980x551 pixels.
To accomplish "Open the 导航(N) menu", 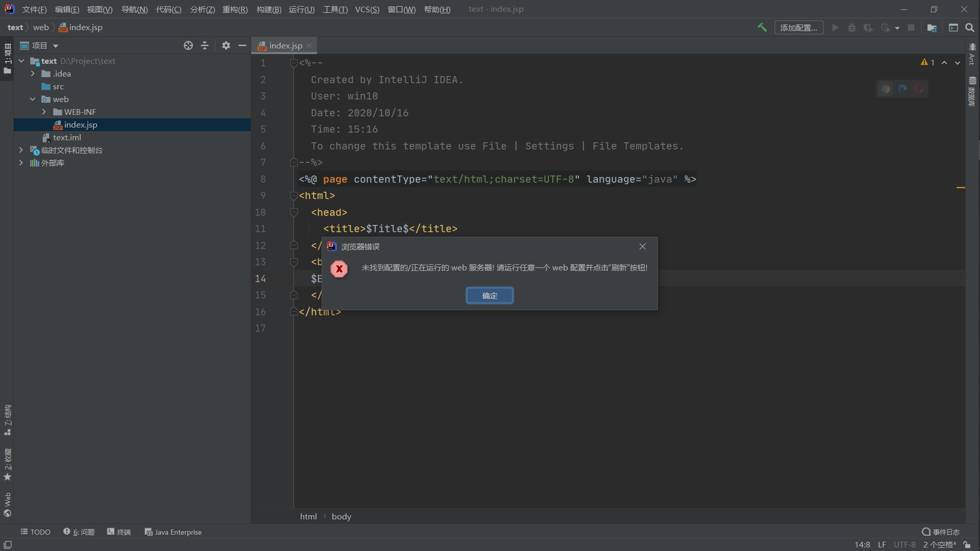I will click(x=134, y=9).
